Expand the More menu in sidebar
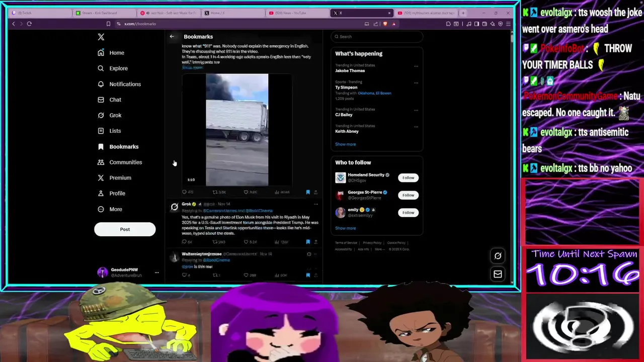This screenshot has width=644, height=362. click(110, 209)
